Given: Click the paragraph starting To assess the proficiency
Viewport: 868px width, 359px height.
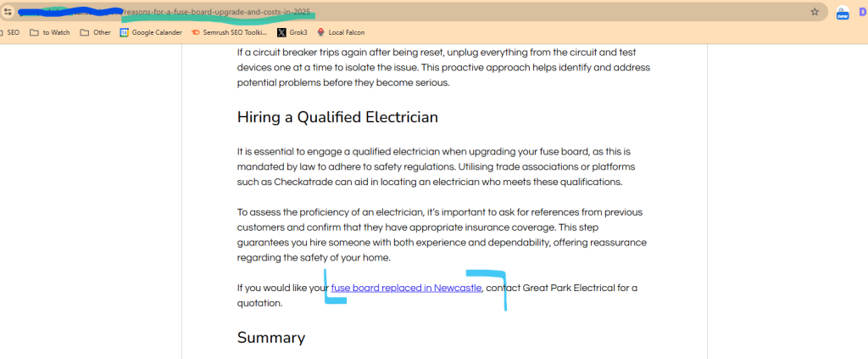Looking at the screenshot, I should click(x=442, y=235).
